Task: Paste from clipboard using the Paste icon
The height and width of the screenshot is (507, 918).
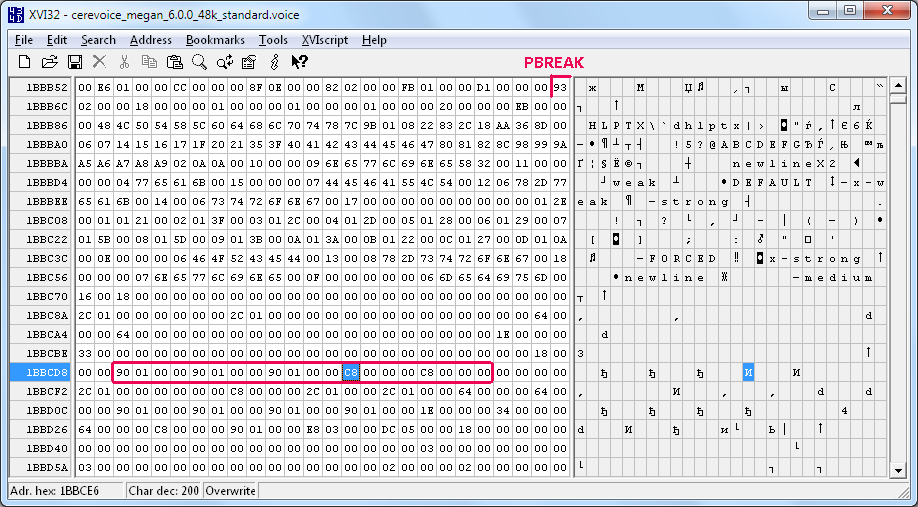Action: tap(174, 61)
